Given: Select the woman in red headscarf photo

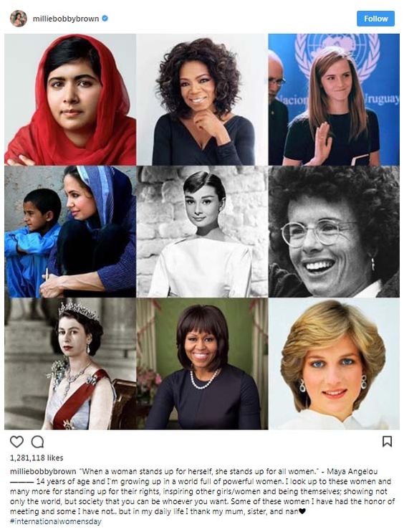Looking at the screenshot, I should 70,100.
